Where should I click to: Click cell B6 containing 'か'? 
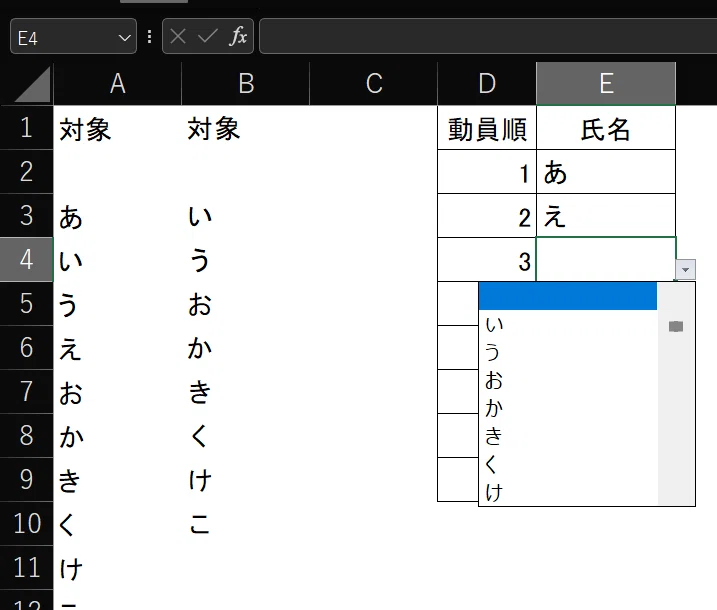pos(246,348)
